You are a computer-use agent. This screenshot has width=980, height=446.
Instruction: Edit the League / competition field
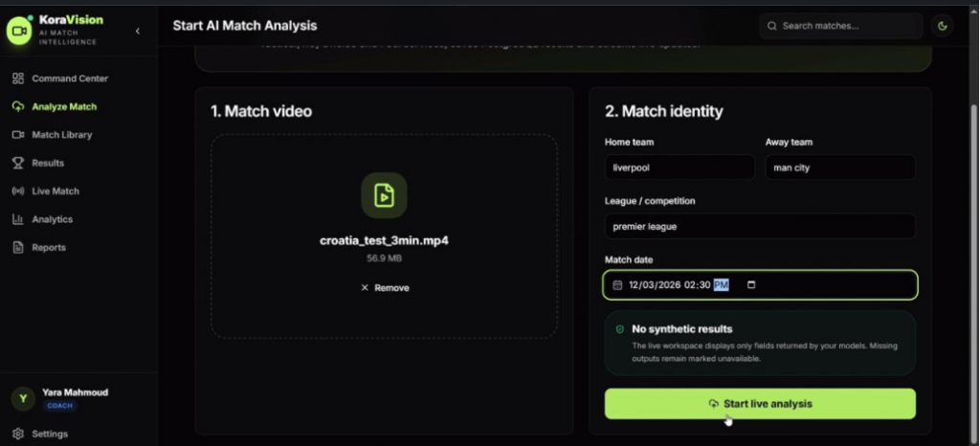[760, 226]
